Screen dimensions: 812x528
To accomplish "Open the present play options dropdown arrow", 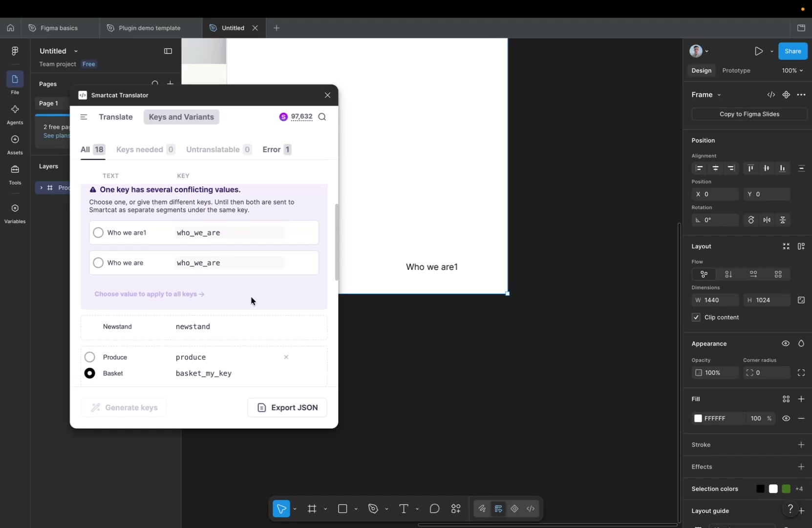I will [x=772, y=51].
